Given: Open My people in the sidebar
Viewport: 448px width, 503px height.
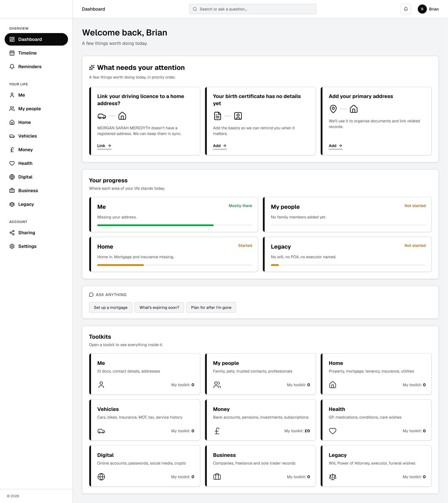Looking at the screenshot, I should tap(36, 109).
